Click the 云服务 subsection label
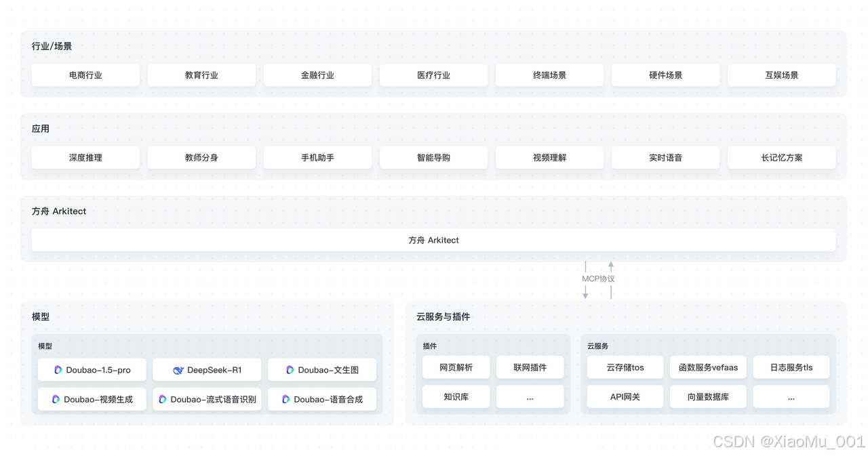The image size is (868, 456). 598,346
